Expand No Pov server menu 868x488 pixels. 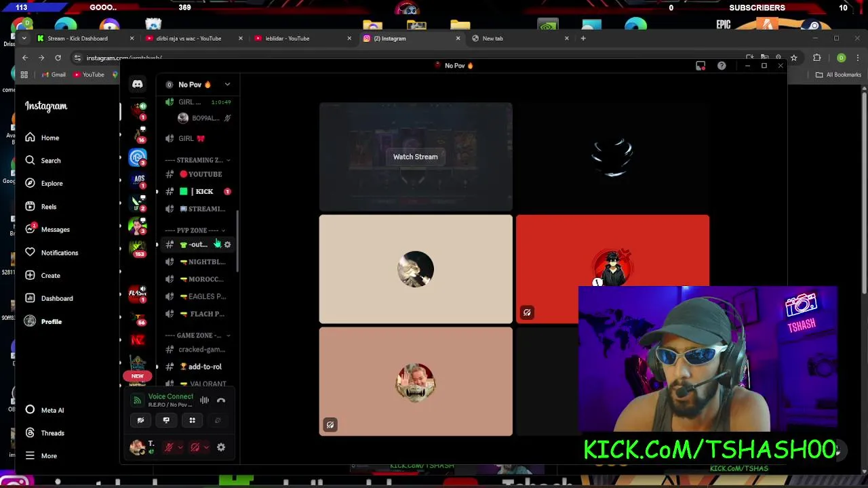tap(227, 85)
